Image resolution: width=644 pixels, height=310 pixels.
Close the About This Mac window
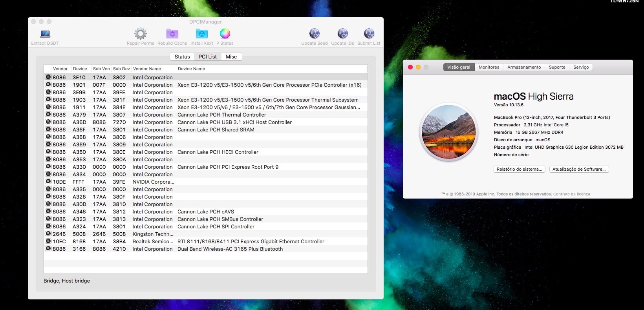410,67
